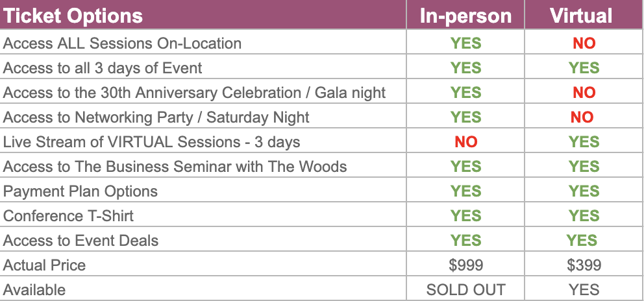Click the Available row label

click(x=34, y=289)
